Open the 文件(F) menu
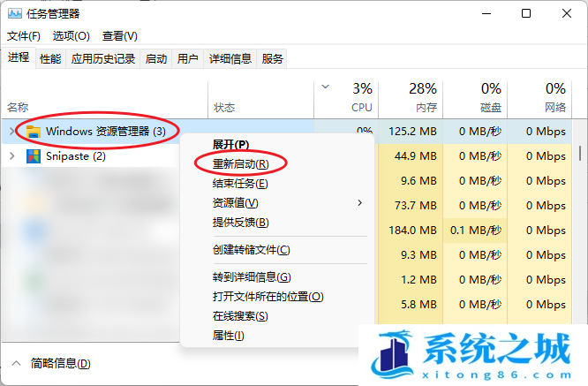 (24, 36)
